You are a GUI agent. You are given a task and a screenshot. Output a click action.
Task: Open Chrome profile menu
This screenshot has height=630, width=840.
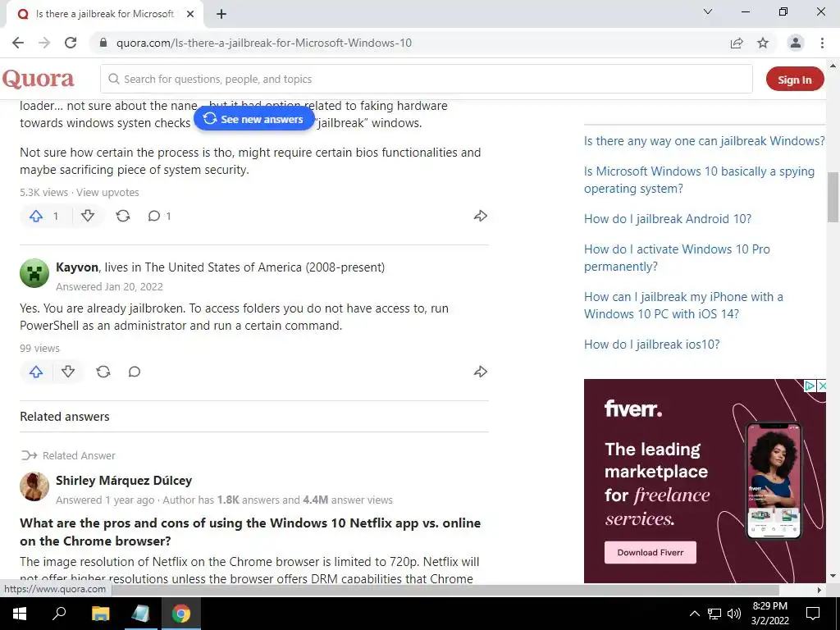pos(796,43)
